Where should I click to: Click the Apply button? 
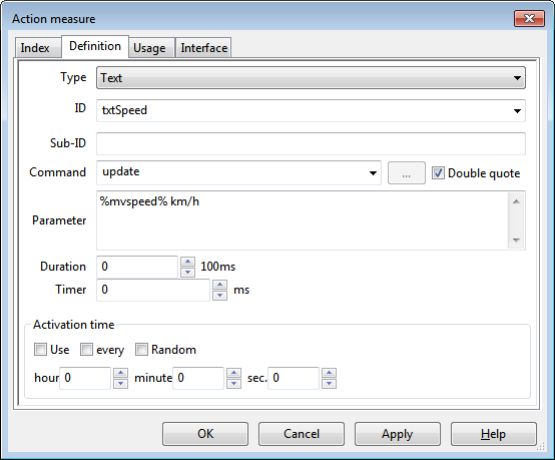[x=397, y=434]
